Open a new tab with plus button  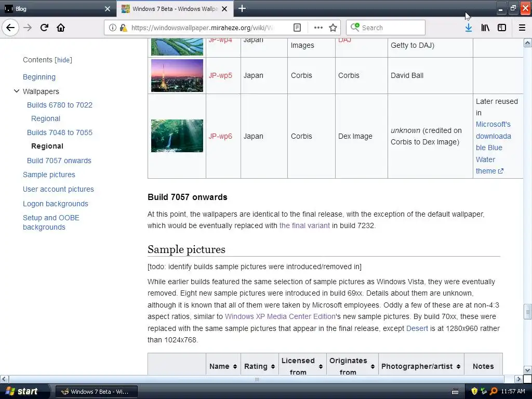pos(242,8)
